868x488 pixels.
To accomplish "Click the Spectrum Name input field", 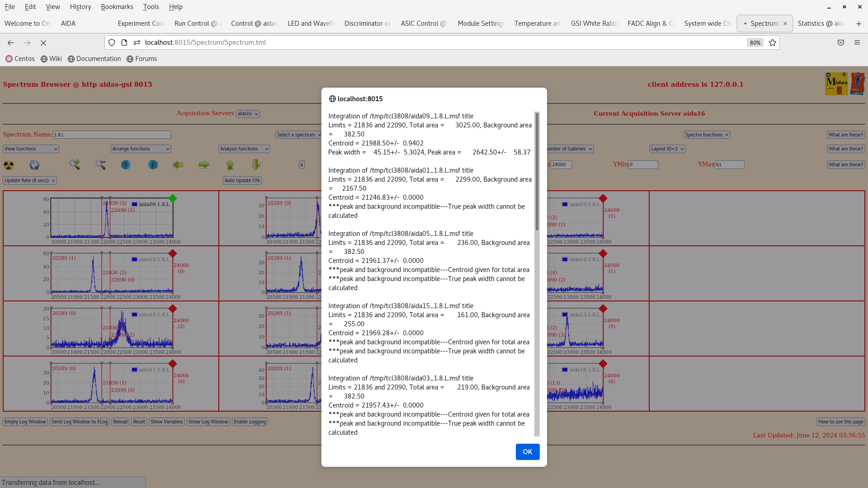I will pos(112,135).
